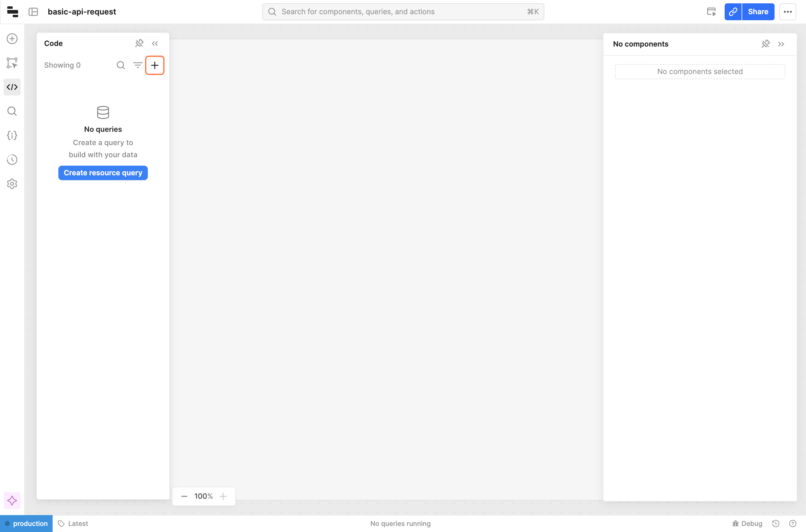Open the Component tree sidebar icon
This screenshot has width=806, height=532.
point(12,63)
